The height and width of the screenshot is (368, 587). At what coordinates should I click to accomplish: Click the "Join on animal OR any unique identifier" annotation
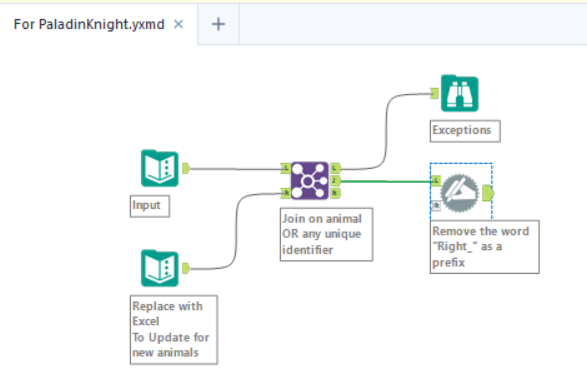tap(326, 234)
